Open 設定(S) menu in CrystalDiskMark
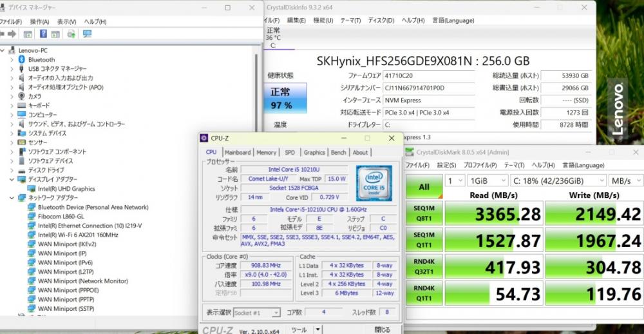This screenshot has height=334, width=644. click(446, 165)
